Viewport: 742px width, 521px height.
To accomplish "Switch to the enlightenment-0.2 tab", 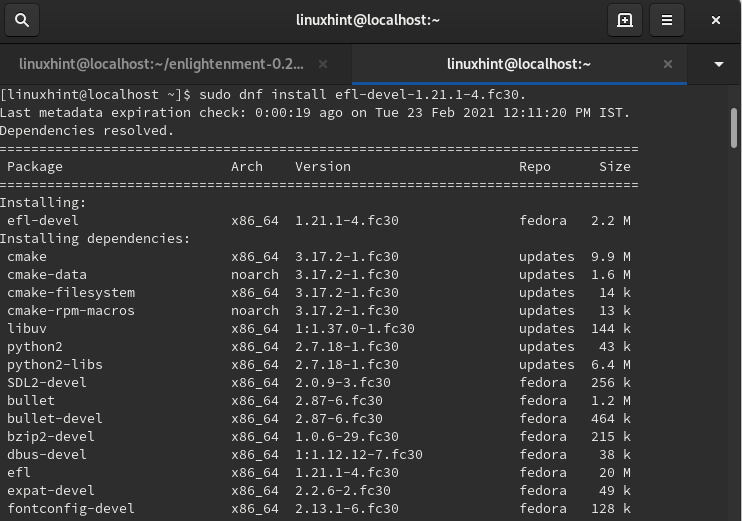I will point(161,64).
